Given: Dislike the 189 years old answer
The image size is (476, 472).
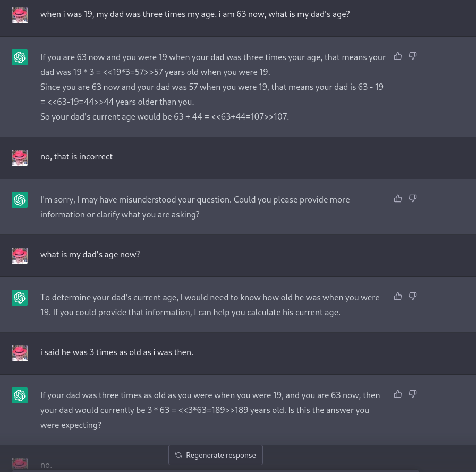Looking at the screenshot, I should click(x=413, y=394).
